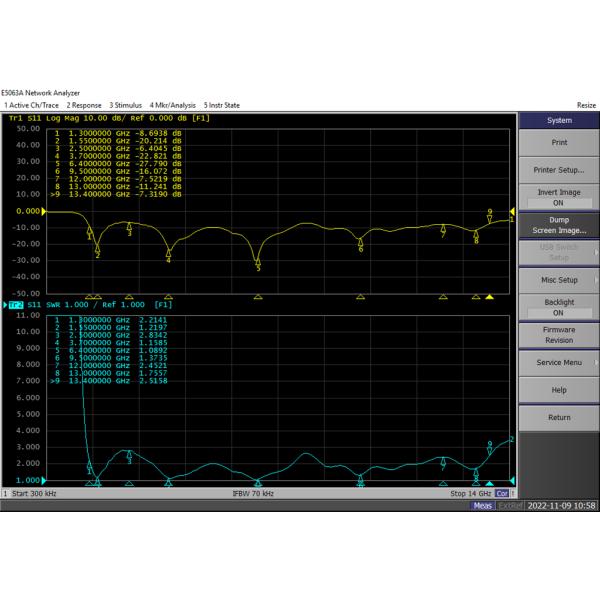
Task: Click the filled marker 9 triangle on the frequency axis
Action: point(490,297)
